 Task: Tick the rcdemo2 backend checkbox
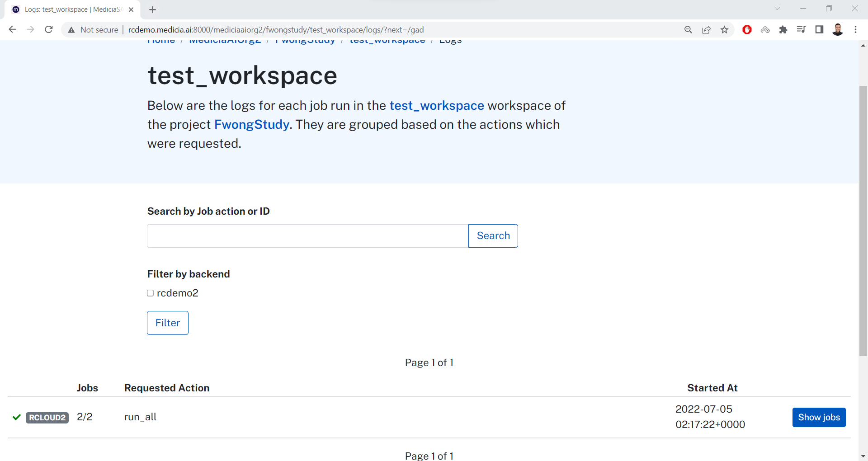[x=151, y=293]
